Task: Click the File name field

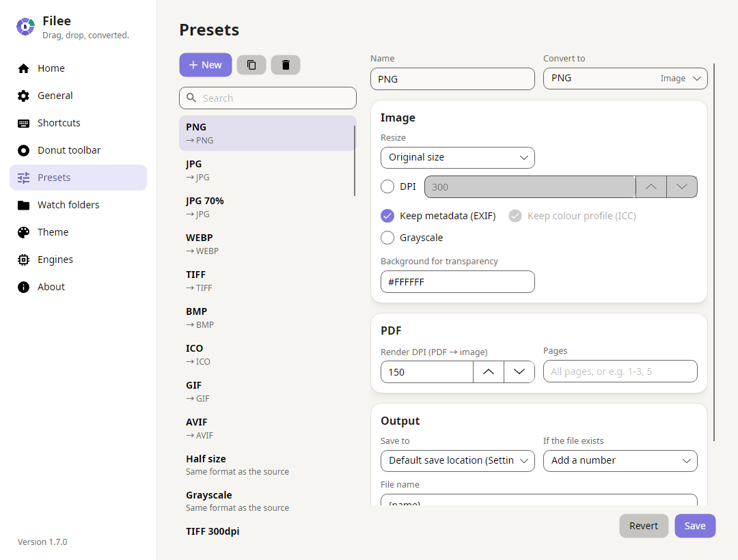Action: [539, 500]
